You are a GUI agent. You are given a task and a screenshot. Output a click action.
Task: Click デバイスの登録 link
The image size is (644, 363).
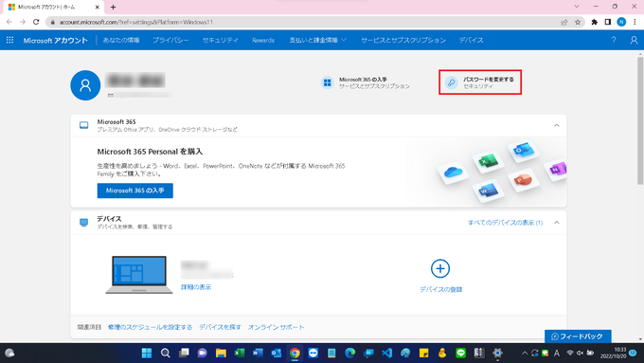440,289
